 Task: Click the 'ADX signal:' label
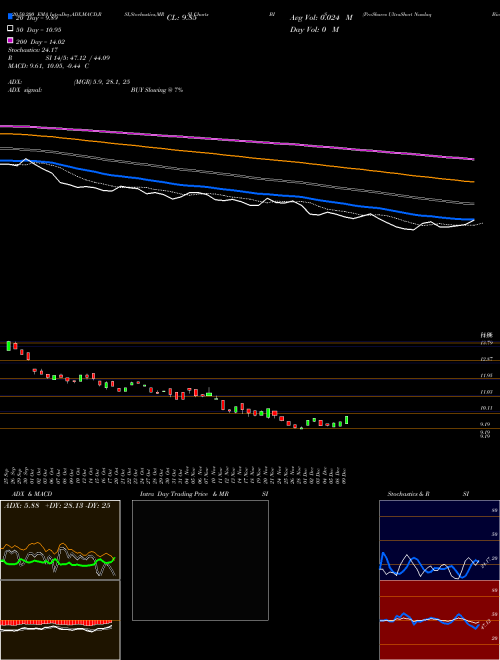(x=25, y=90)
